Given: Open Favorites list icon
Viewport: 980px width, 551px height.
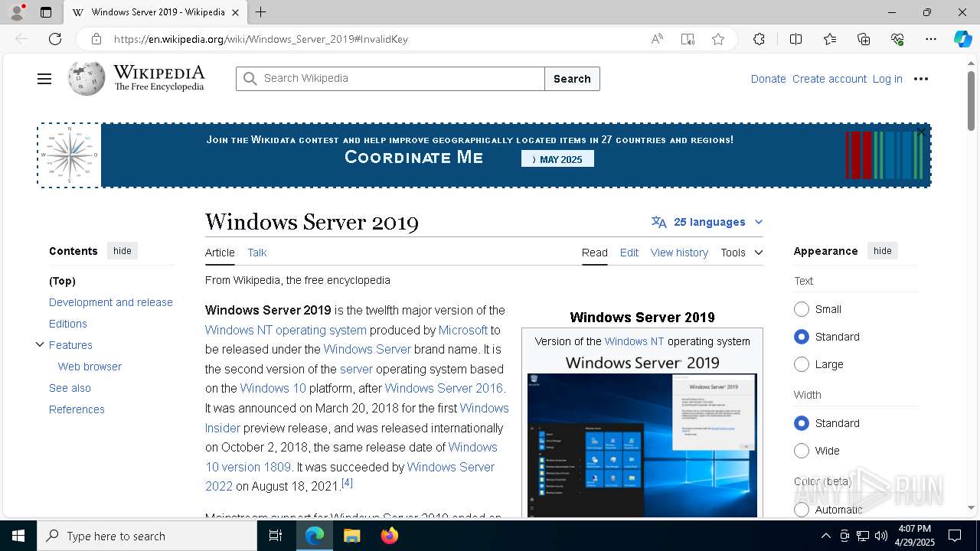Looking at the screenshot, I should 830,39.
